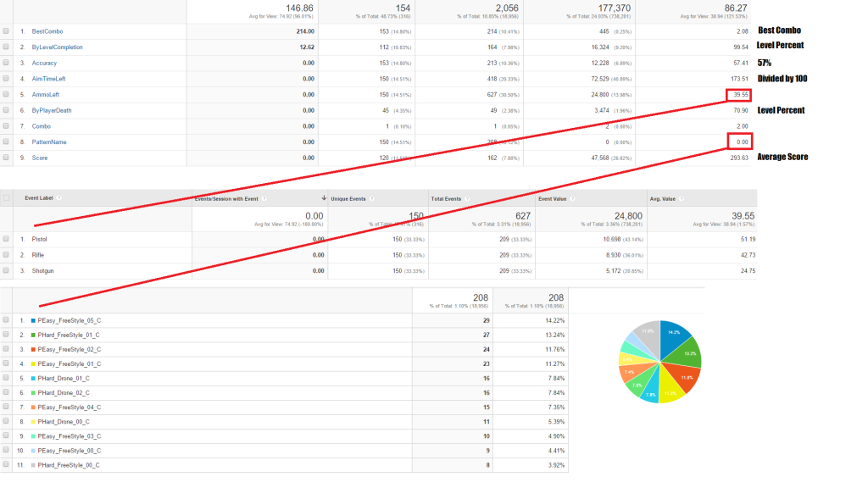
Task: Click the PHard_Drone_02_C pattern label
Action: 64,393
